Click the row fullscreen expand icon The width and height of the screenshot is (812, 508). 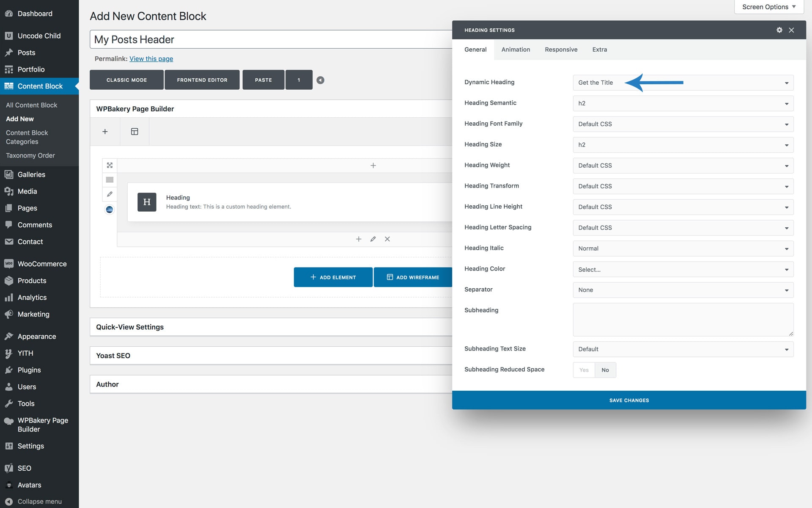coord(110,165)
